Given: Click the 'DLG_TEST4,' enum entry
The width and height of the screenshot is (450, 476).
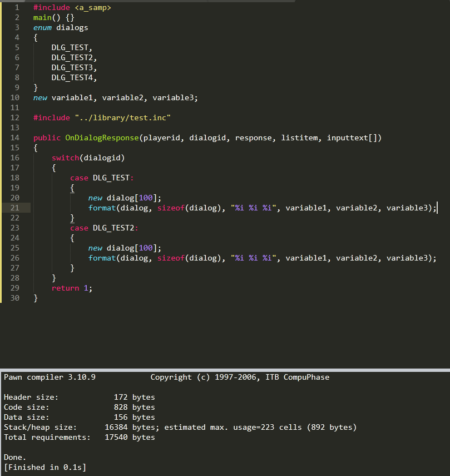Looking at the screenshot, I should click(74, 78).
